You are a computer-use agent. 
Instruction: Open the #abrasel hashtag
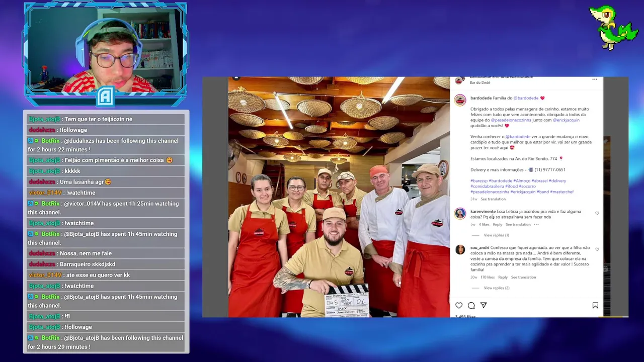tap(539, 180)
